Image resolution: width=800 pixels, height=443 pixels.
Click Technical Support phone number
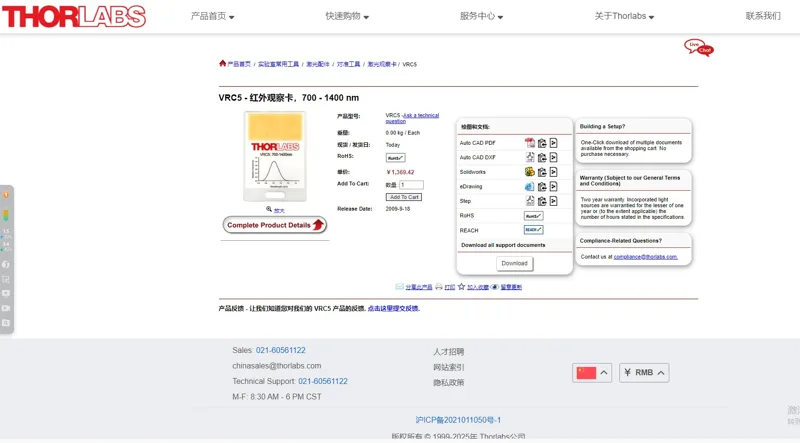pos(323,381)
